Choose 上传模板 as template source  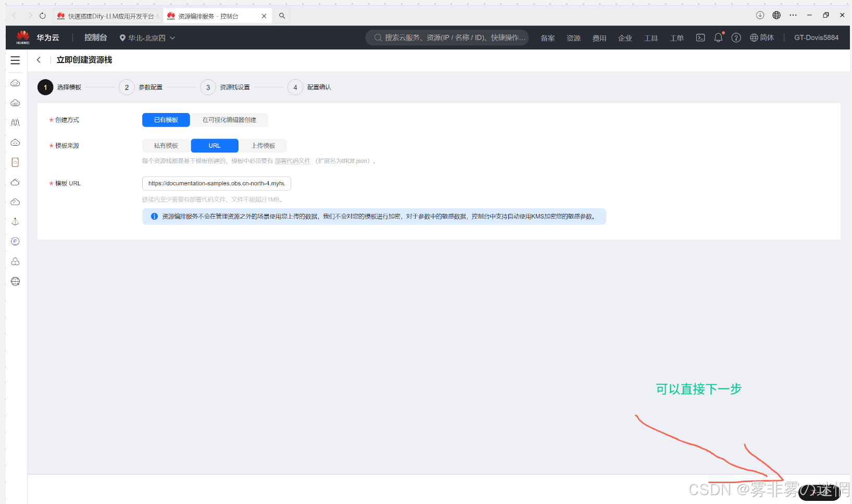(x=264, y=146)
